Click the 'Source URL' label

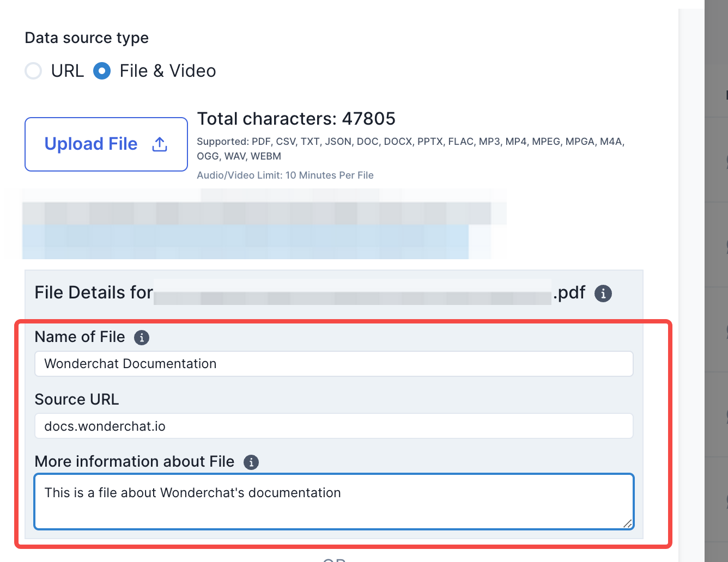coord(77,399)
